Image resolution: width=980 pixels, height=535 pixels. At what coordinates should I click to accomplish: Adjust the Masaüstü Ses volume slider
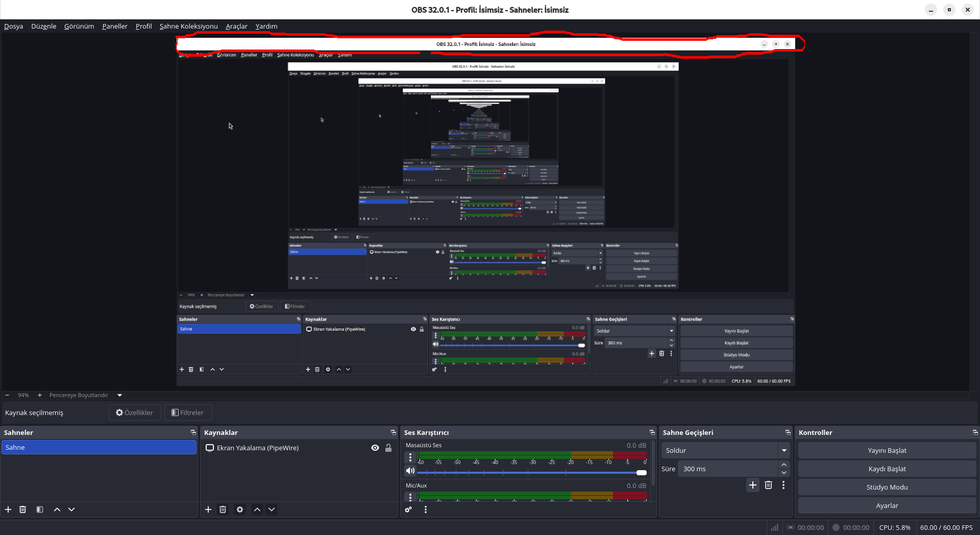[x=532, y=473]
